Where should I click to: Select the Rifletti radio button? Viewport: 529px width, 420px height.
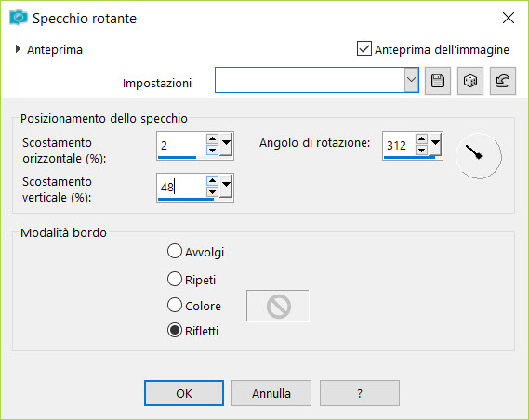175,331
